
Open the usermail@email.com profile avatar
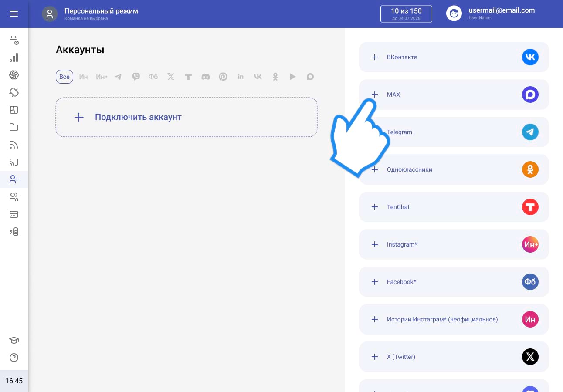click(454, 13)
